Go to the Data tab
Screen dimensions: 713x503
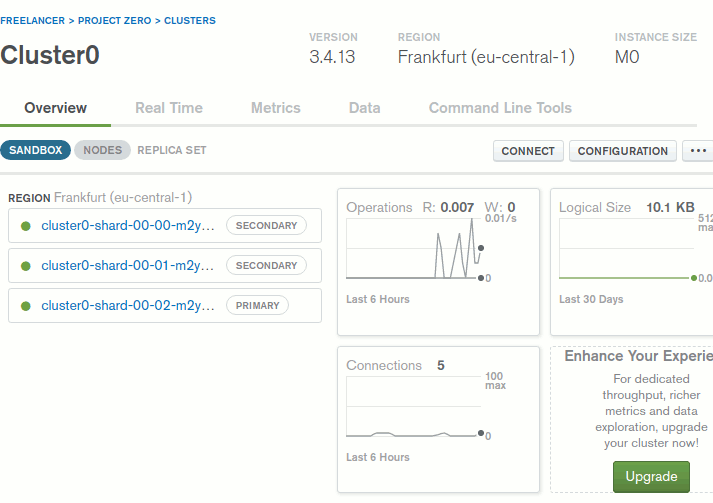[x=364, y=108]
